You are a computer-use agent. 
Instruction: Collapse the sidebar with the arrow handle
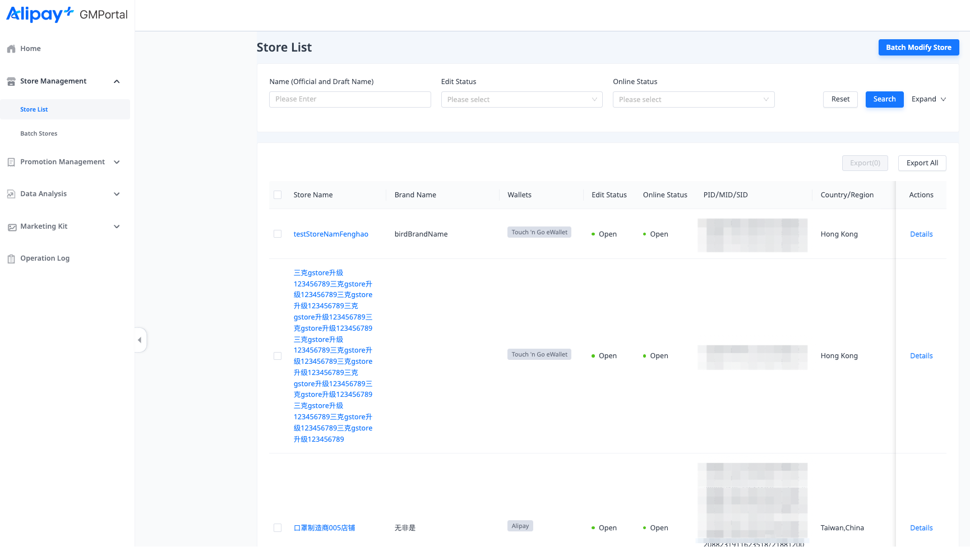pos(140,340)
